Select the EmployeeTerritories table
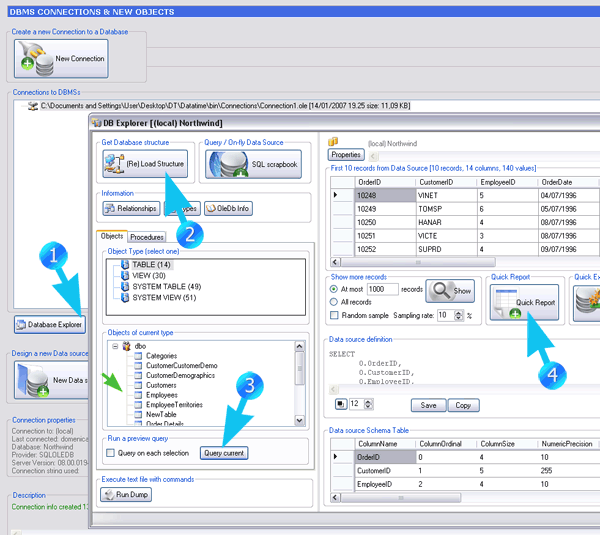 pos(174,405)
